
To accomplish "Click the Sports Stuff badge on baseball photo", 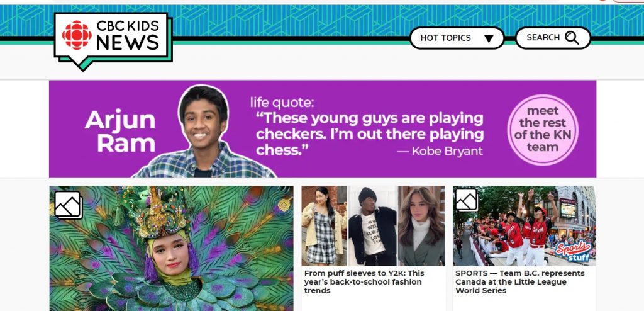I will pos(574,251).
